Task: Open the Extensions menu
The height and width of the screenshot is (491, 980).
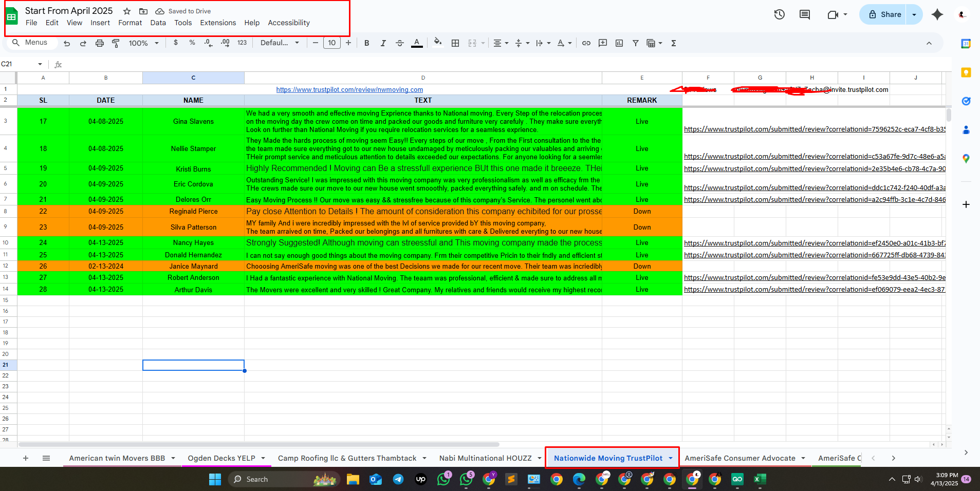Action: pos(218,23)
